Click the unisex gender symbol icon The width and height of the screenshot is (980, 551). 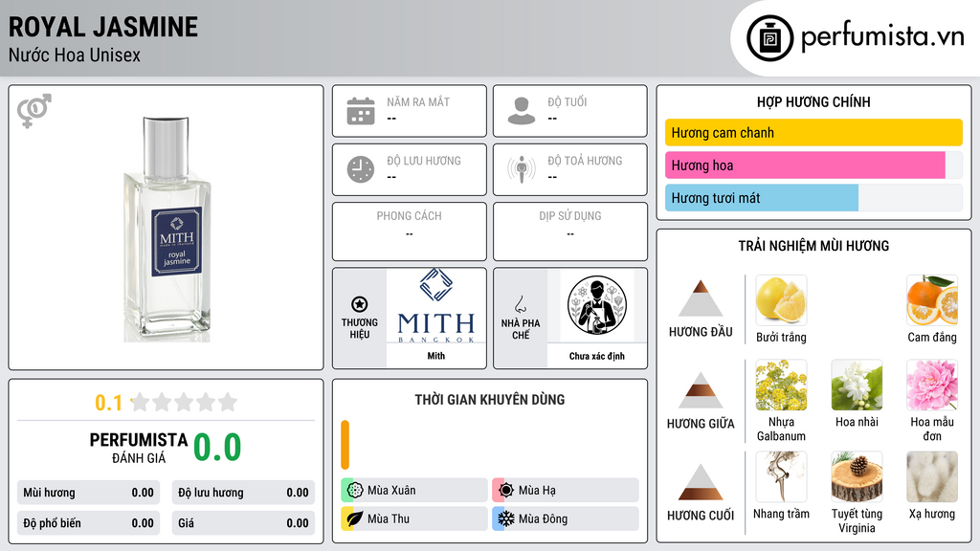[x=33, y=111]
